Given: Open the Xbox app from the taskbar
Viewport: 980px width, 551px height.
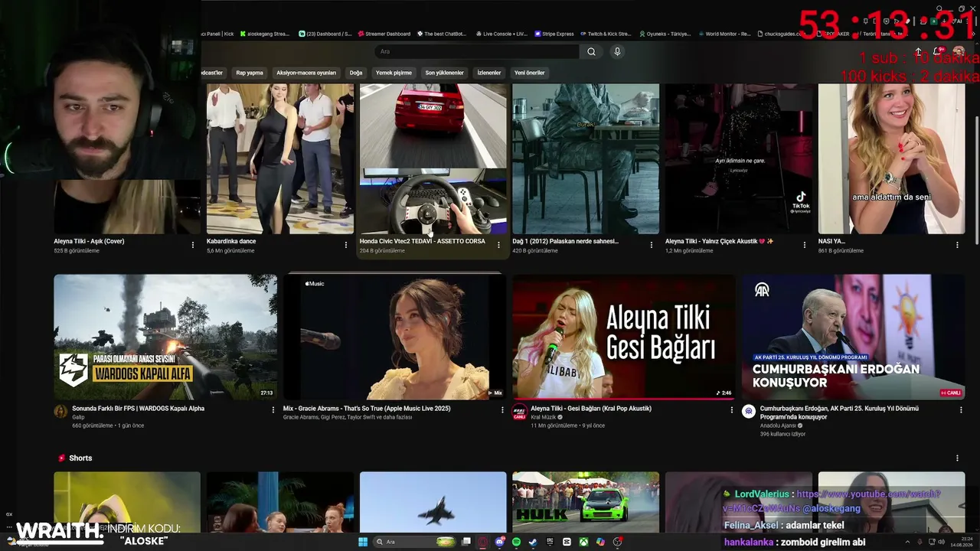Looking at the screenshot, I should tap(583, 542).
